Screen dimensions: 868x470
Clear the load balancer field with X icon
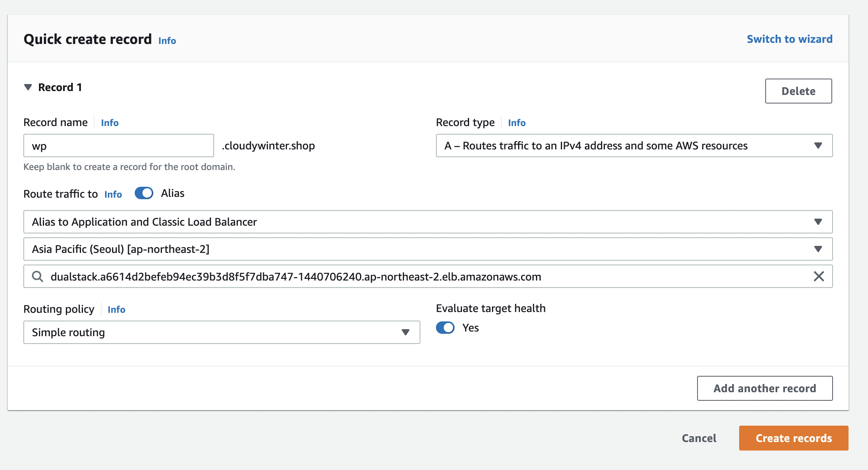click(x=819, y=277)
